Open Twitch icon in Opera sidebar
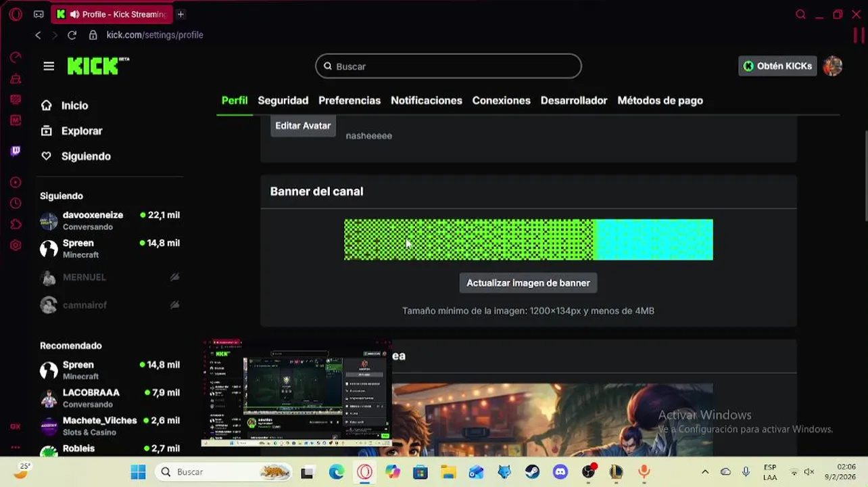868x487 pixels. (x=16, y=151)
